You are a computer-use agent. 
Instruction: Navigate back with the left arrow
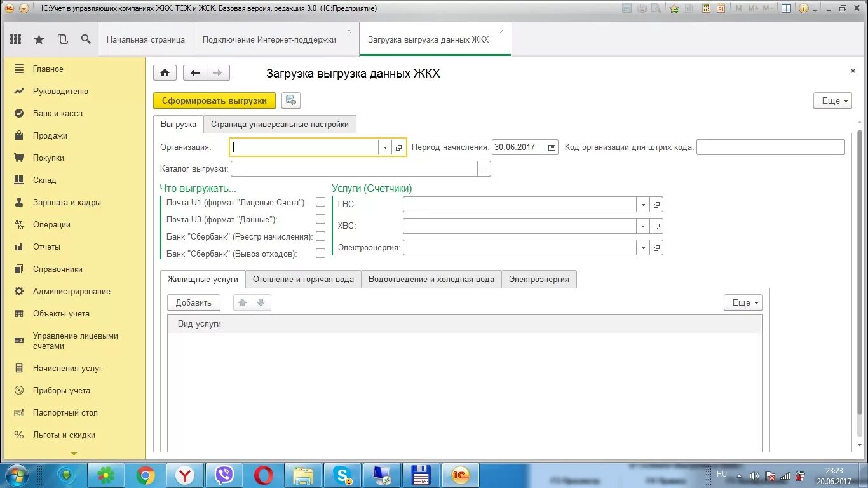195,73
